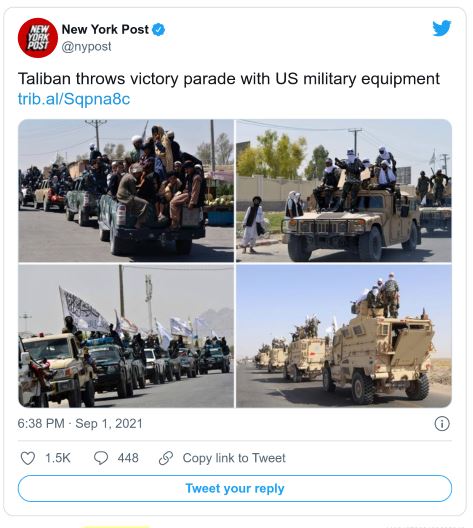The width and height of the screenshot is (473, 528).
Task: Open the tweet info circle icon
Action: [442, 424]
